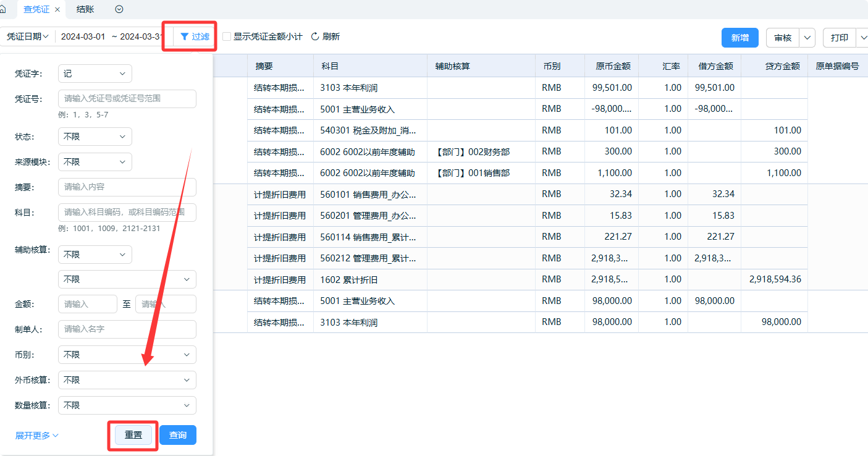Open the 凭证日期 dropdown
The height and width of the screenshot is (456, 868).
click(28, 37)
